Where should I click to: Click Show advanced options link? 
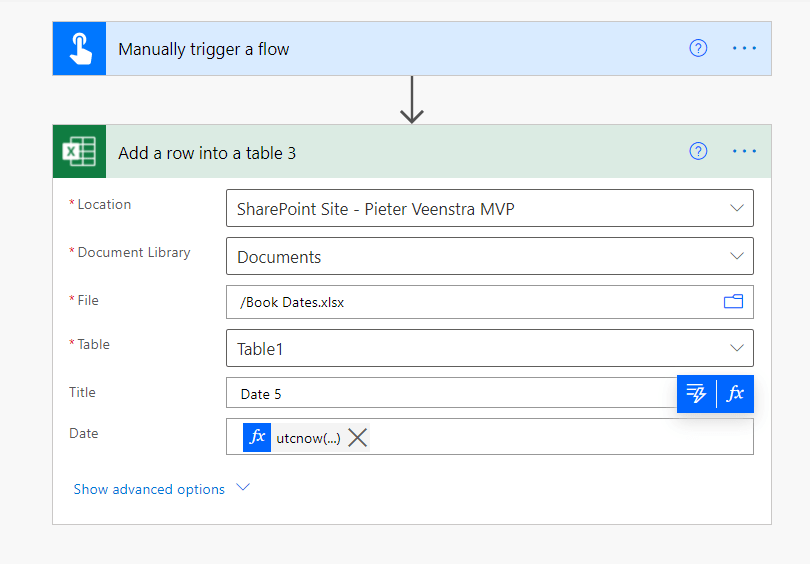coord(149,489)
